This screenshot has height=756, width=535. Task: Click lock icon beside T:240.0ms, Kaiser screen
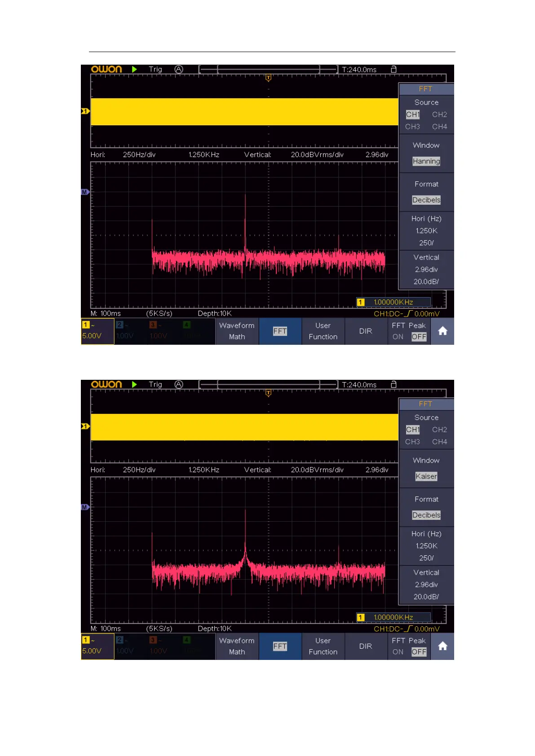pos(394,384)
